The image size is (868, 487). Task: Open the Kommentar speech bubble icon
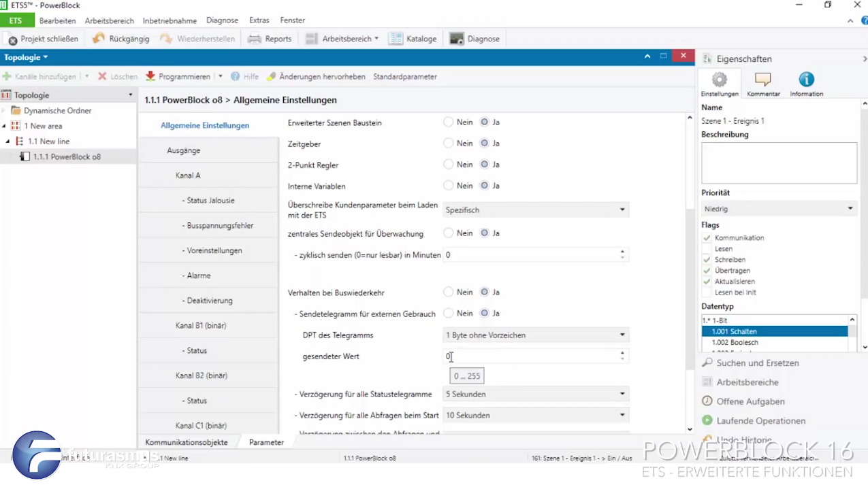coord(762,80)
